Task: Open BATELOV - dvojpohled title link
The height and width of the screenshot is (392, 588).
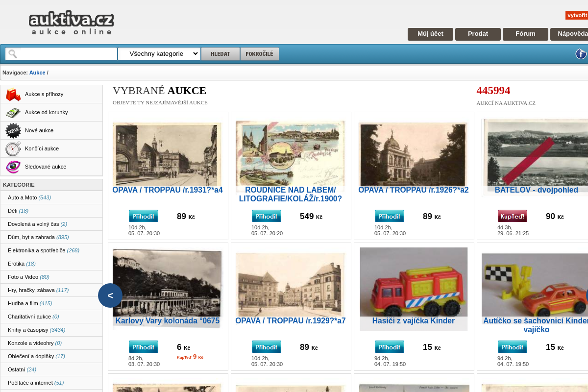Action: point(537,190)
